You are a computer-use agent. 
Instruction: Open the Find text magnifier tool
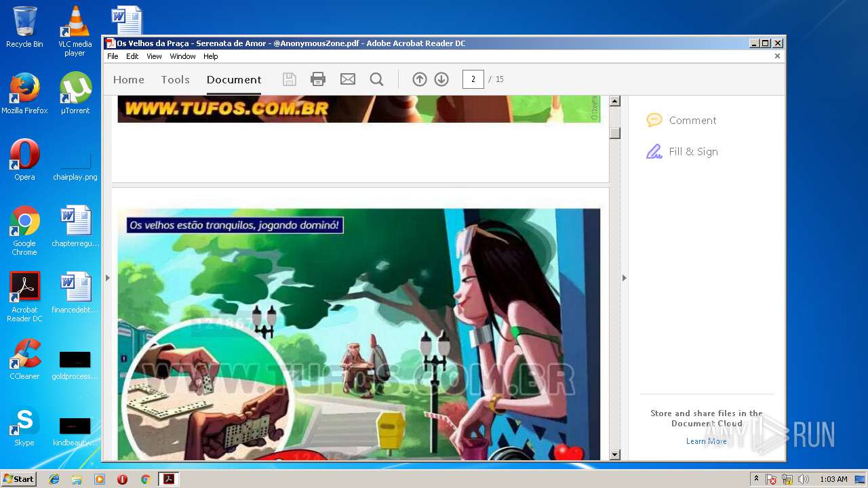(376, 79)
